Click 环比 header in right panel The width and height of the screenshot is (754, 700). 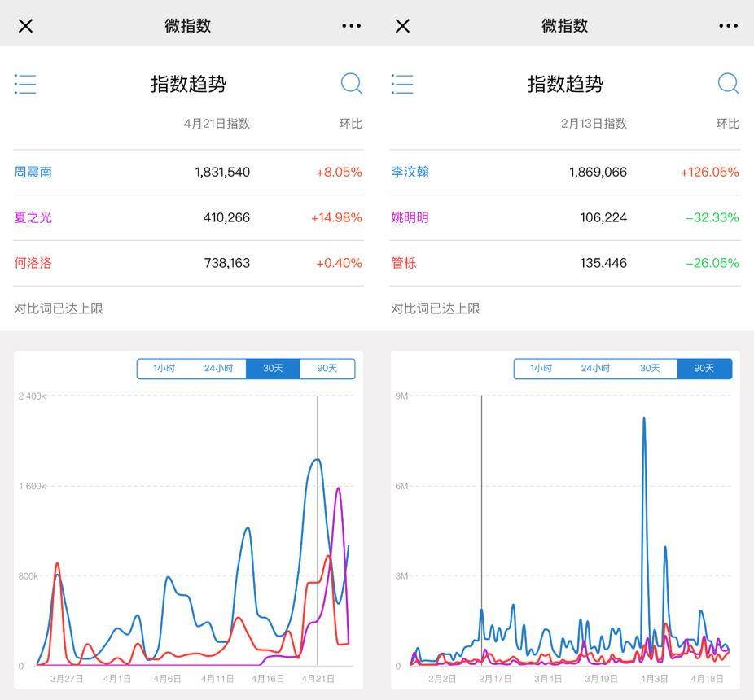[728, 124]
